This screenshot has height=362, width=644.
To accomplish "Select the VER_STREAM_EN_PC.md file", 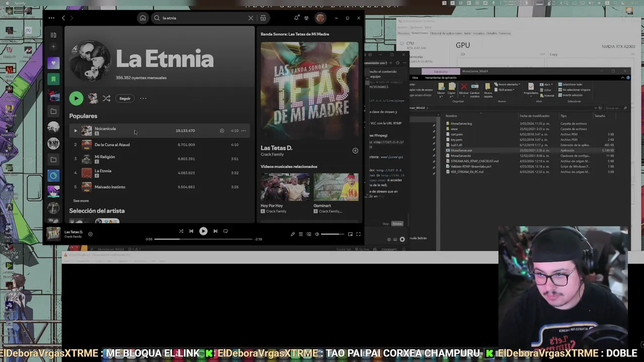I will click(x=467, y=172).
